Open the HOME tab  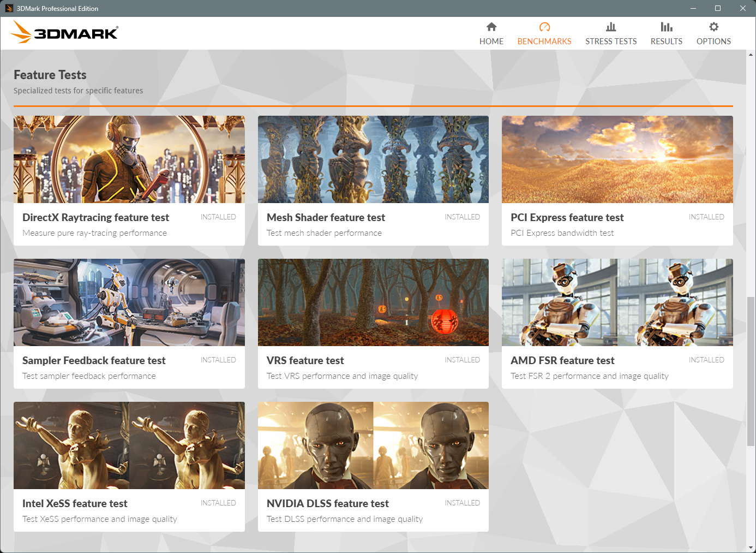(491, 33)
